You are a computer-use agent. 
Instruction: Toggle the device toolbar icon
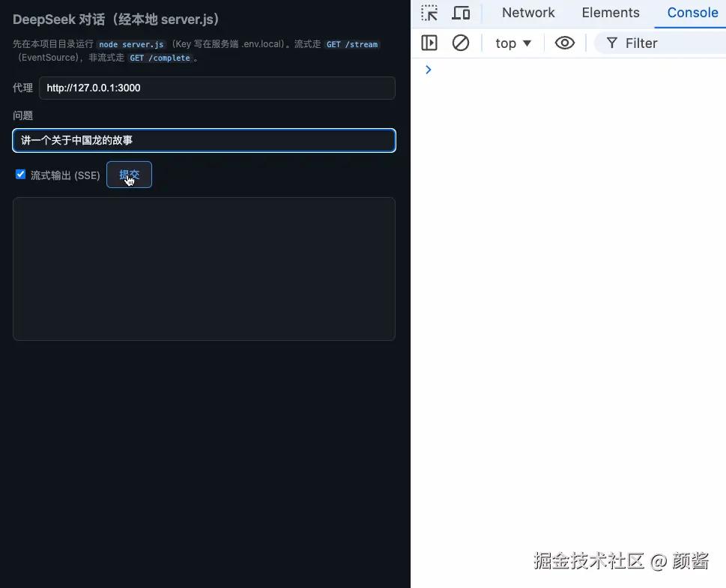point(461,13)
